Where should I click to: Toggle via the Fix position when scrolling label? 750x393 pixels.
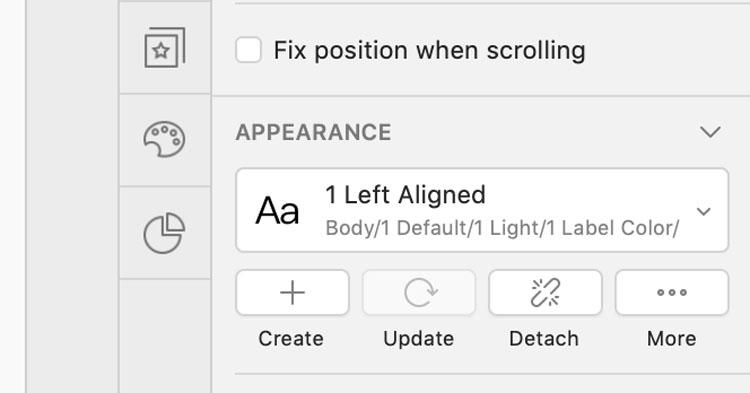tap(429, 50)
